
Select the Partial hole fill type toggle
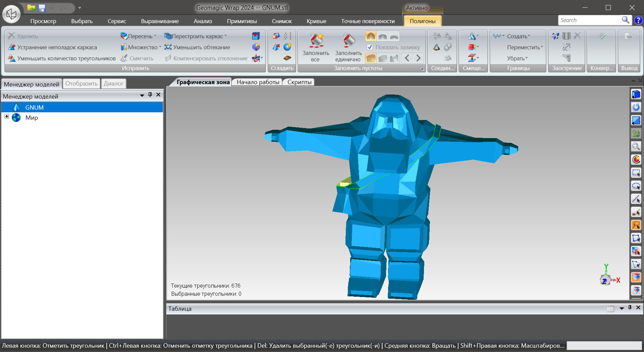pyautogui.click(x=382, y=58)
